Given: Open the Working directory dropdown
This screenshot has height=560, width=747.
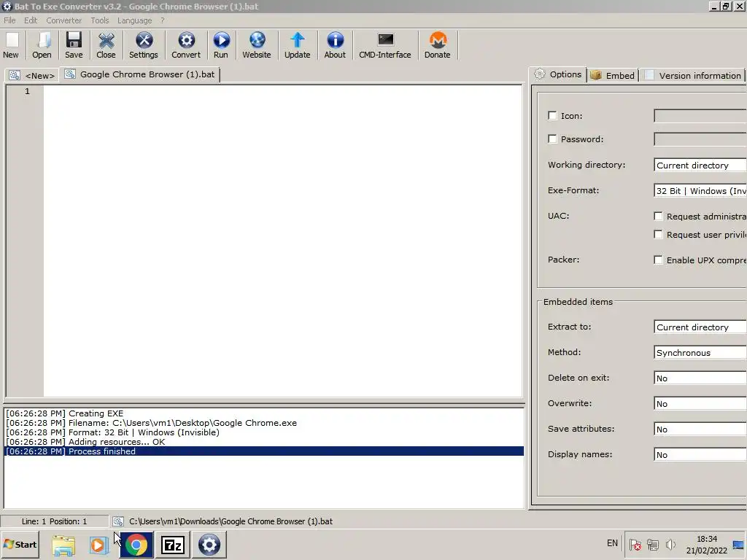Looking at the screenshot, I should (700, 166).
